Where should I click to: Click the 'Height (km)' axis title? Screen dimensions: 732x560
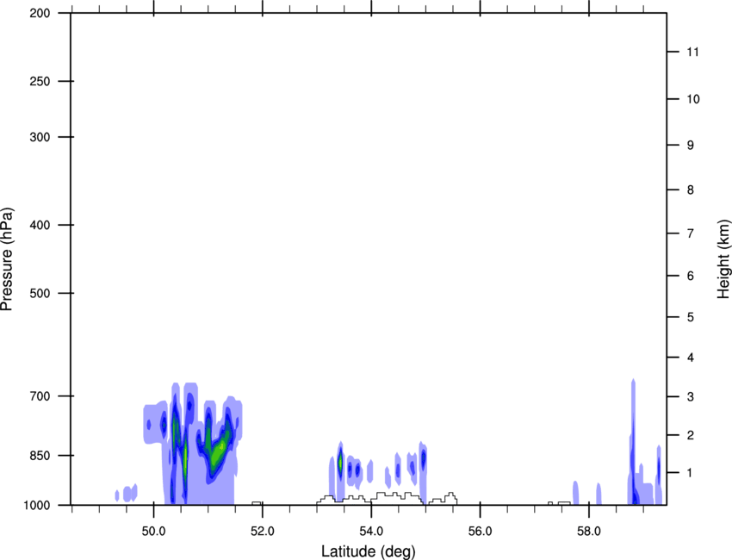click(723, 259)
